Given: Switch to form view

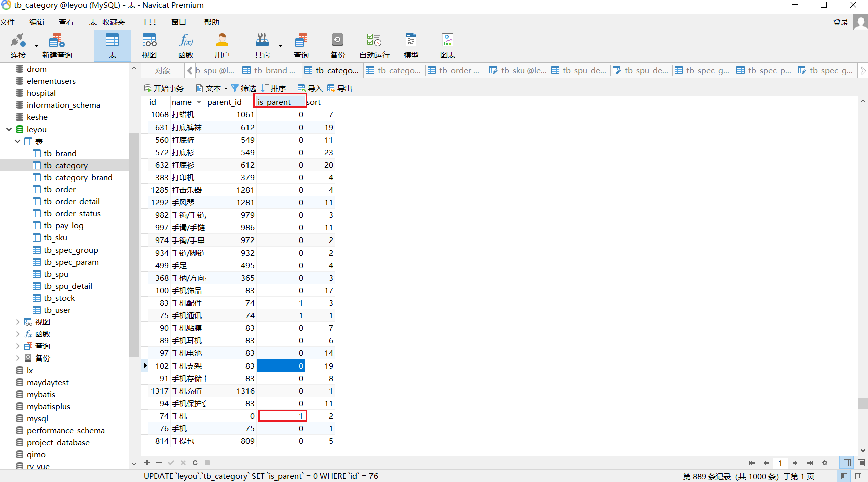Looking at the screenshot, I should point(861,463).
